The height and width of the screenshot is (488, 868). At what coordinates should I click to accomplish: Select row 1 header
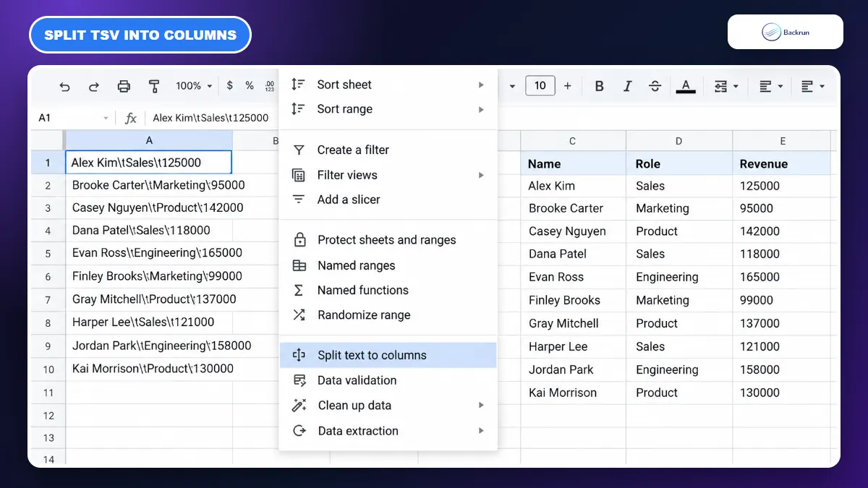pos(48,163)
